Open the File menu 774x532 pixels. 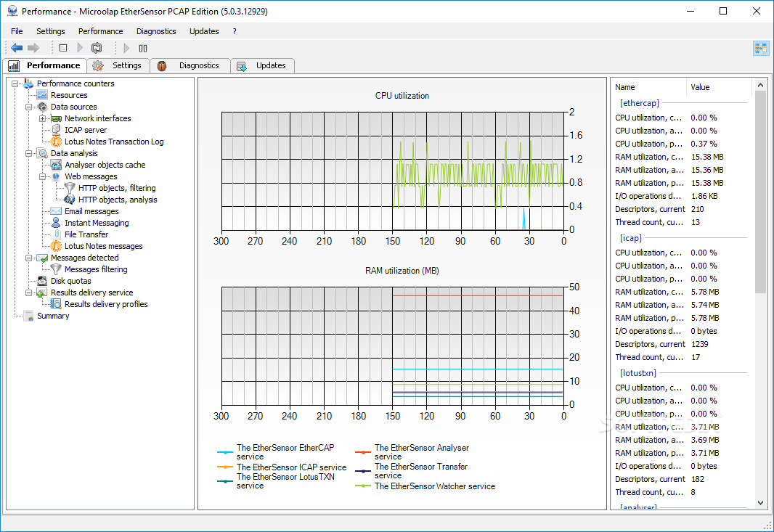coord(17,31)
